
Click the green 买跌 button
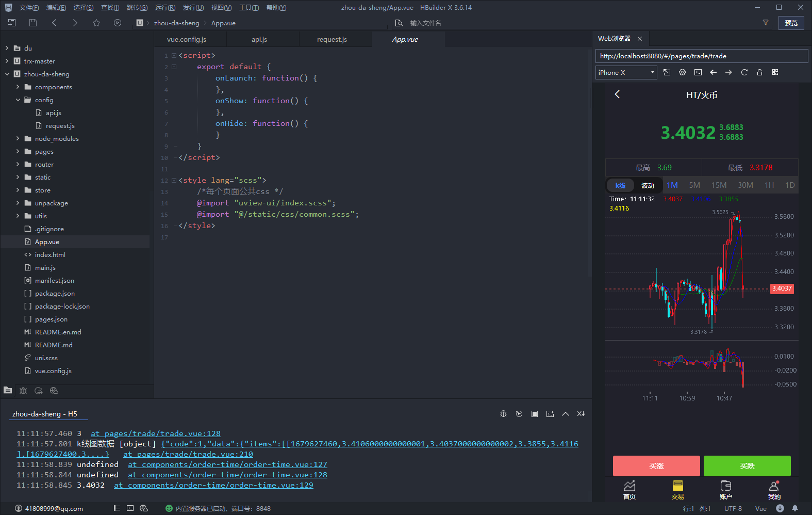[747, 466]
